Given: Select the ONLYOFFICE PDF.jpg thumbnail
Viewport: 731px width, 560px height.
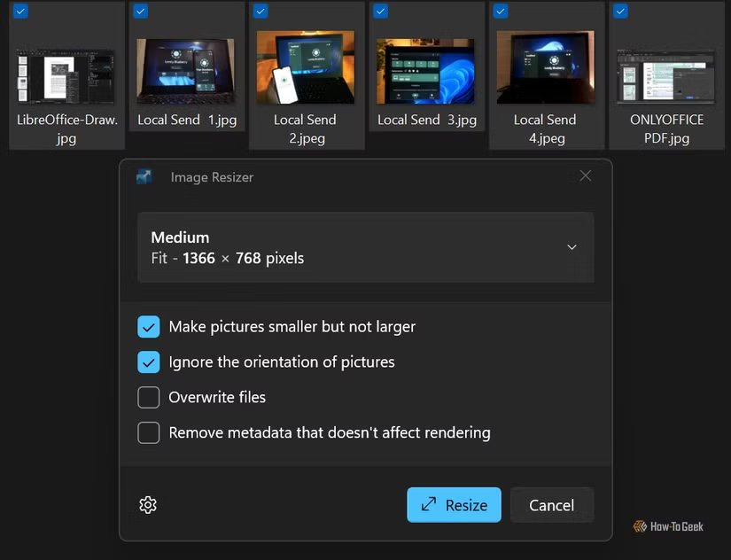Looking at the screenshot, I should [x=666, y=75].
